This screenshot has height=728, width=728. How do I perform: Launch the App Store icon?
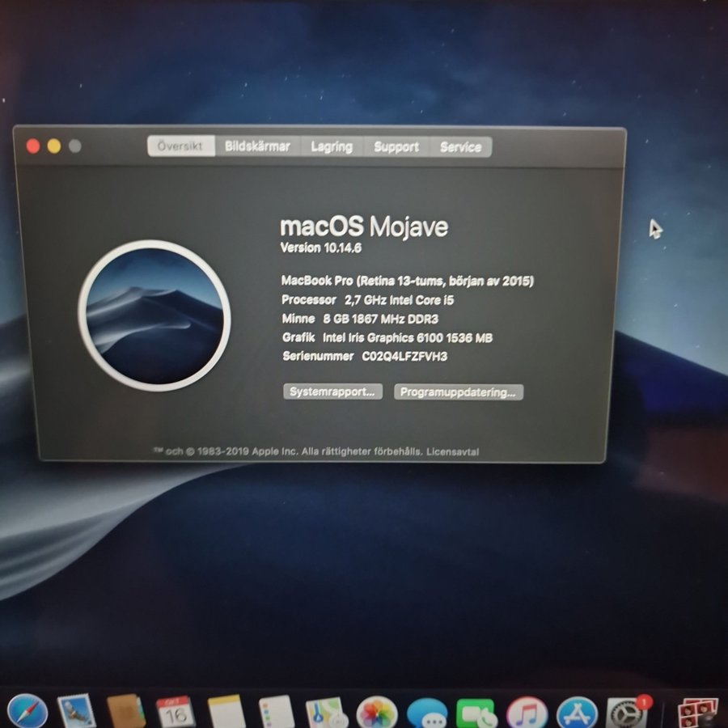tap(577, 713)
